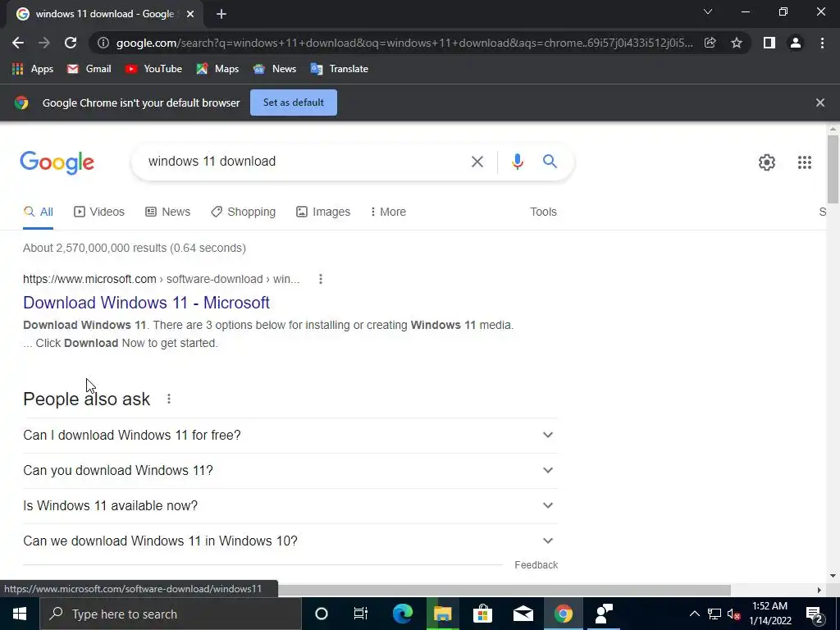The height and width of the screenshot is (630, 840).
Task: Clear the search box with X
Action: 477,162
